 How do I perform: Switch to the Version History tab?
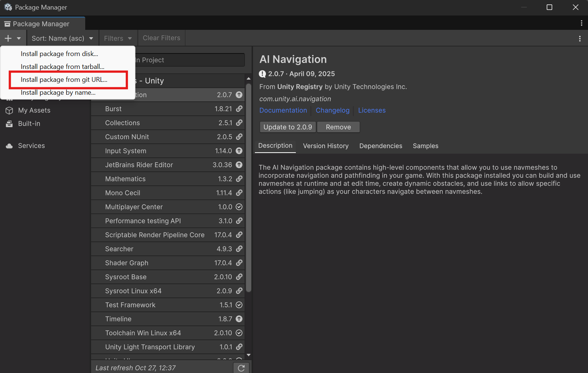click(326, 146)
